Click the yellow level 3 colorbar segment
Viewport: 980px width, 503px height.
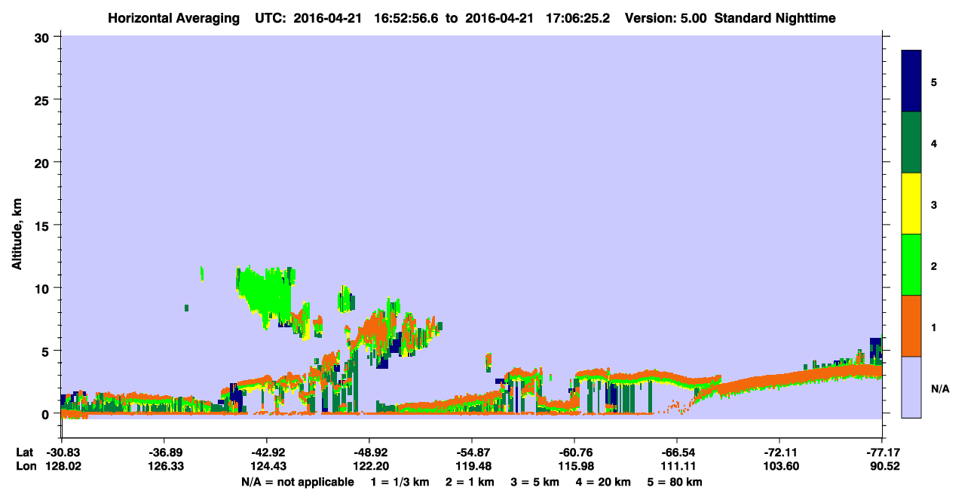[x=911, y=204]
